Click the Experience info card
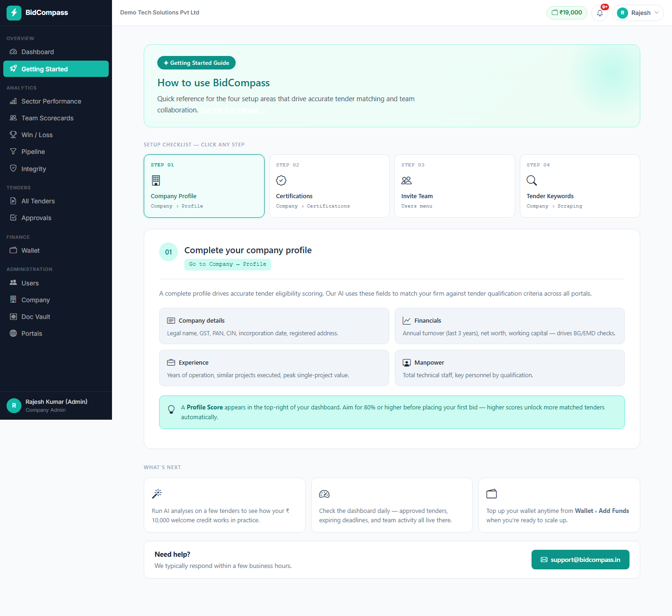The height and width of the screenshot is (616, 672). pyautogui.click(x=274, y=368)
